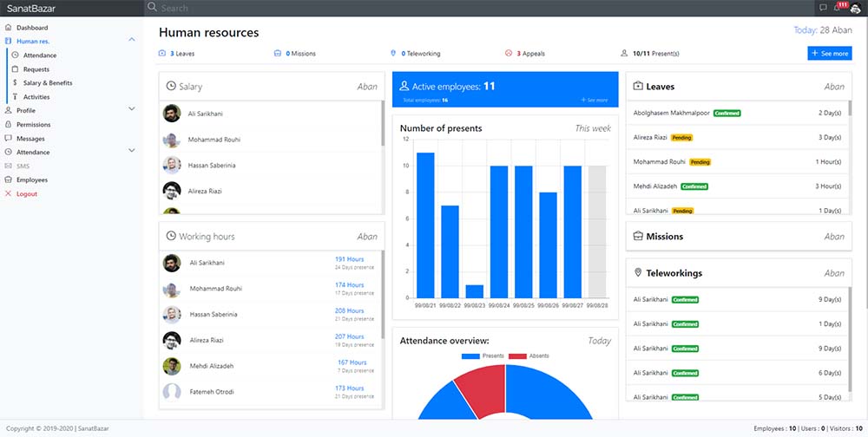Click the Missions briefcase summary icon
This screenshot has width=868, height=437.
click(x=278, y=54)
